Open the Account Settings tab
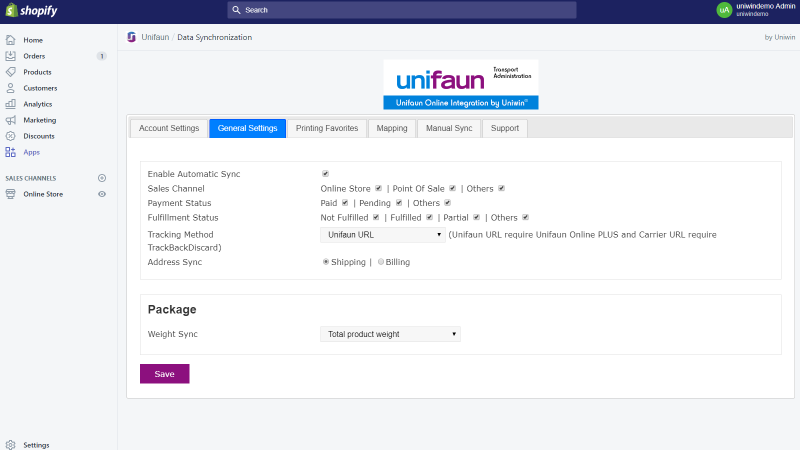Viewport: 800px width, 450px height. pyautogui.click(x=169, y=128)
